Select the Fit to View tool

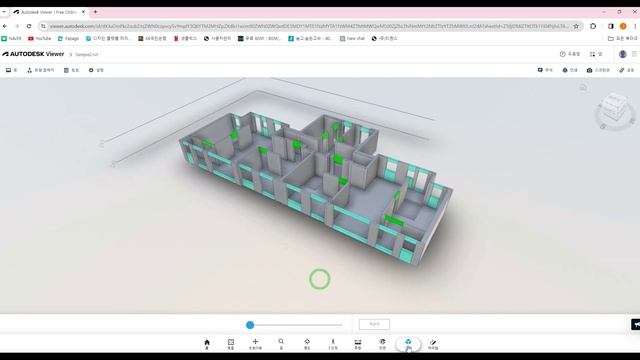click(231, 344)
